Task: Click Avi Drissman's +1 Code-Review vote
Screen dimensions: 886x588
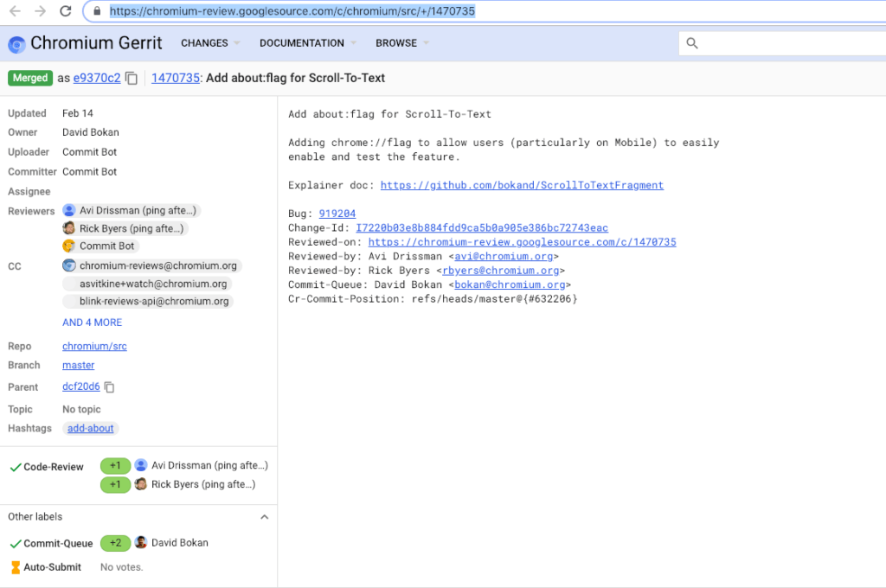Action: tap(115, 465)
